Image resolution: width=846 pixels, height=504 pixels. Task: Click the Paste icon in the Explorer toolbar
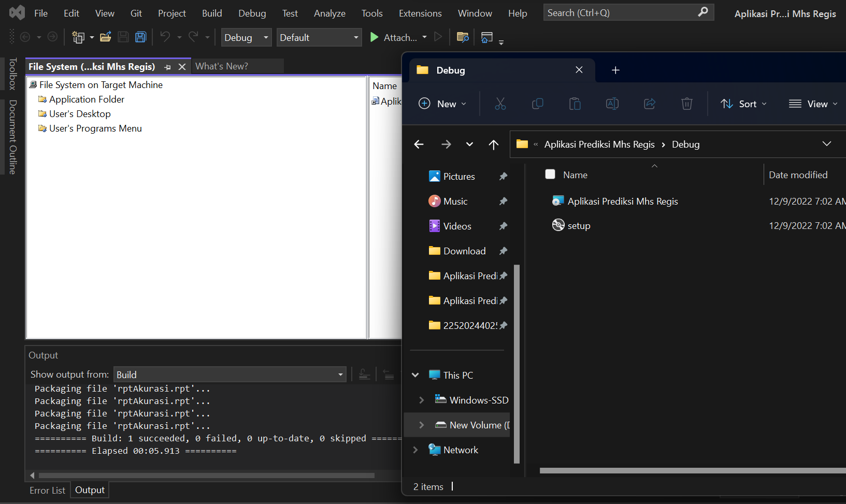tap(575, 104)
